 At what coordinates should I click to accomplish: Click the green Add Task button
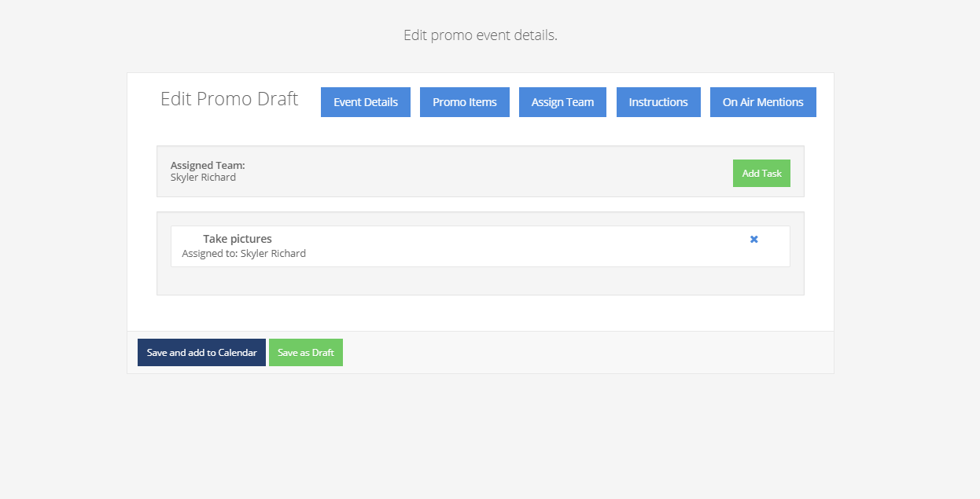click(x=761, y=174)
